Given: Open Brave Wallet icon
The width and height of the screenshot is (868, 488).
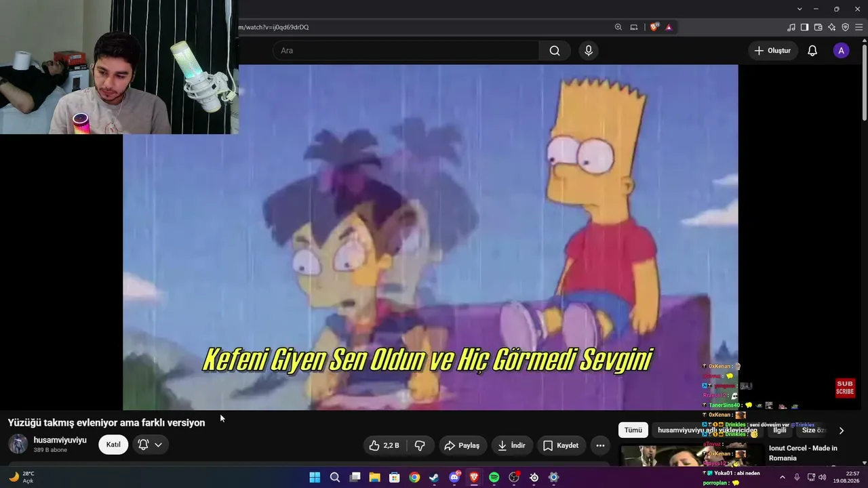Looking at the screenshot, I should (x=818, y=27).
